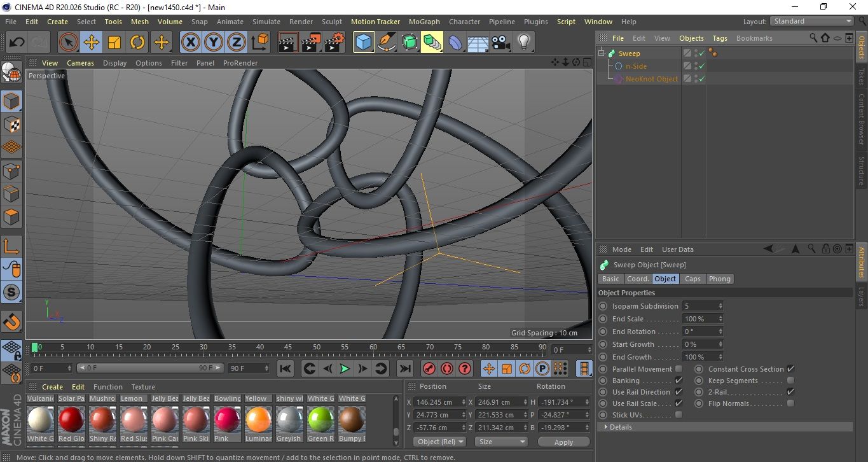The height and width of the screenshot is (462, 868).
Task: Click the Apply button
Action: pos(563,442)
